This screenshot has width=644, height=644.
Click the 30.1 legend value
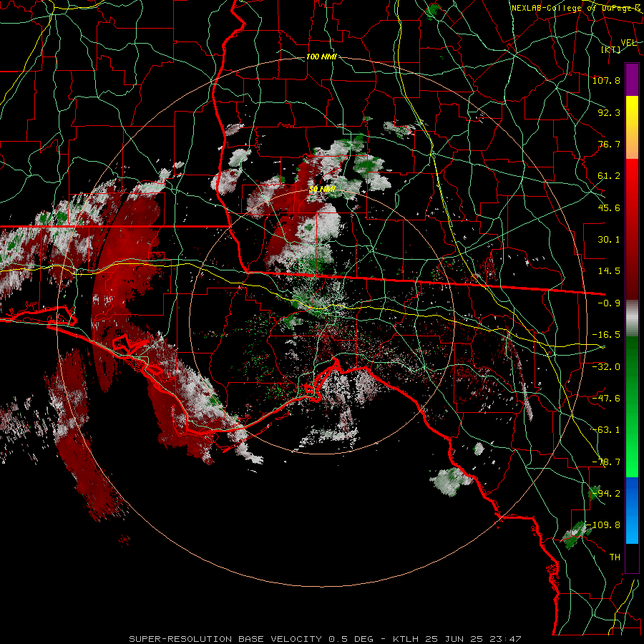[x=609, y=240]
